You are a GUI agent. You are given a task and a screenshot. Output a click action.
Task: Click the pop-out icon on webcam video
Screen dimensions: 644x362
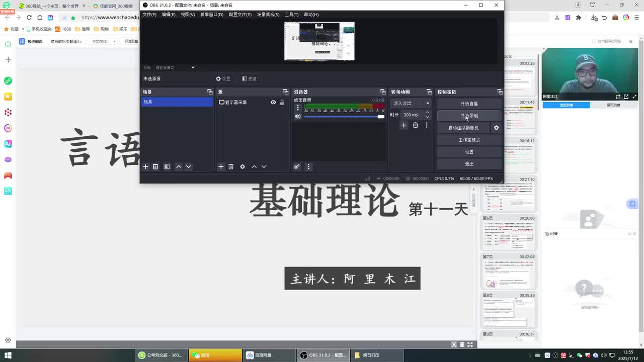(x=626, y=97)
